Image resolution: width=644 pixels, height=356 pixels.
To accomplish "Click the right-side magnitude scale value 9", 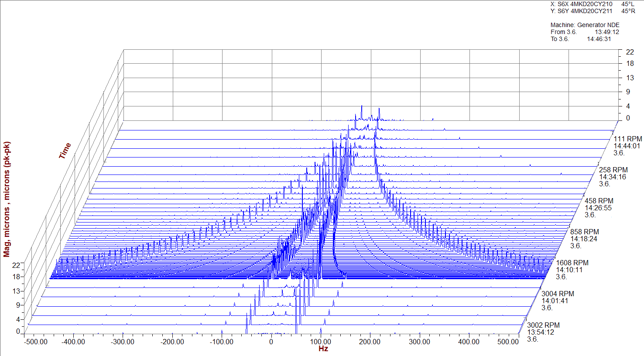I will (x=628, y=92).
